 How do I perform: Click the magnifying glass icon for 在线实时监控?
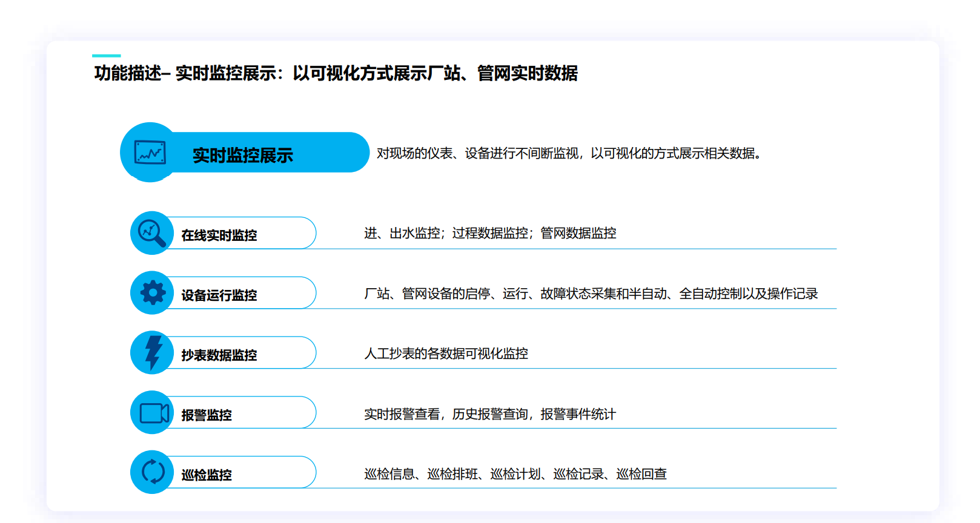tap(151, 233)
